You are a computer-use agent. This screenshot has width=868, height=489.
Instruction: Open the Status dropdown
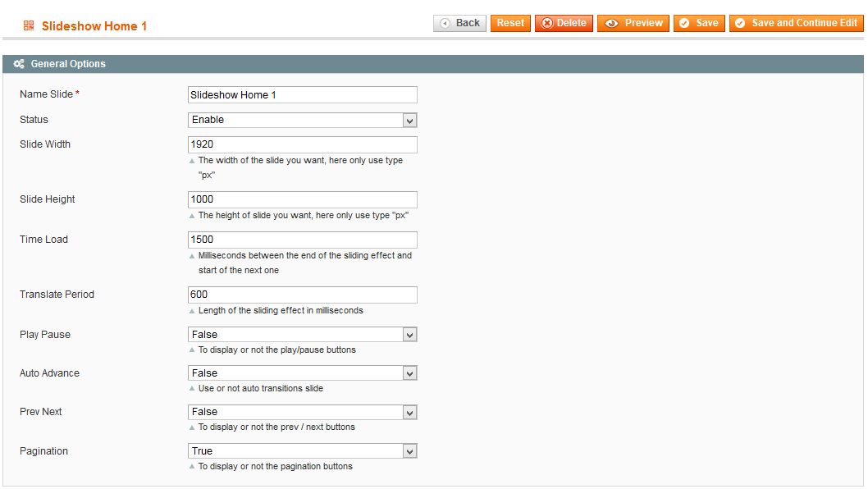click(x=302, y=120)
